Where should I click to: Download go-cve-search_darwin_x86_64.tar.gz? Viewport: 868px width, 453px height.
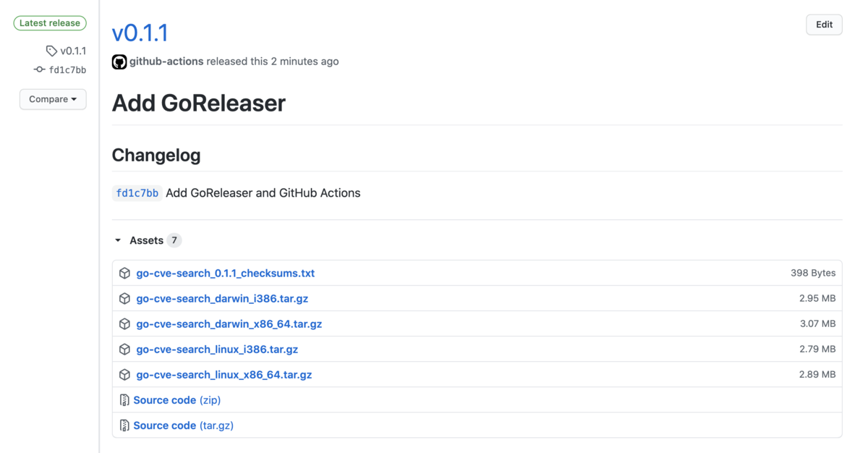229,324
